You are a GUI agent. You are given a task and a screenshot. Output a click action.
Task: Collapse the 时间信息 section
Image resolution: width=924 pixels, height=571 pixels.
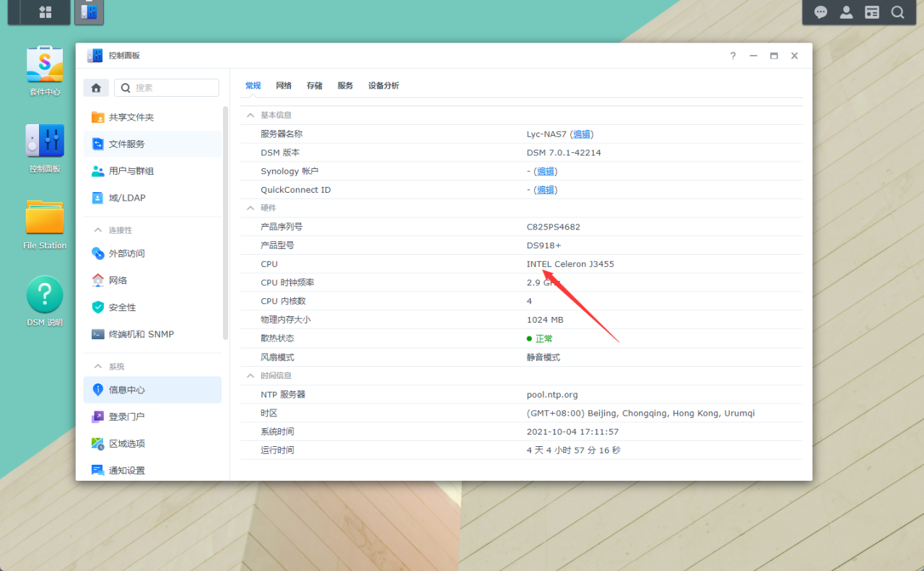pyautogui.click(x=250, y=375)
